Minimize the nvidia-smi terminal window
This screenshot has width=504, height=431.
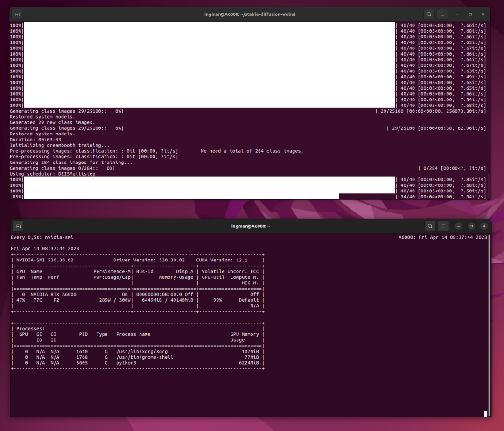[459, 226]
